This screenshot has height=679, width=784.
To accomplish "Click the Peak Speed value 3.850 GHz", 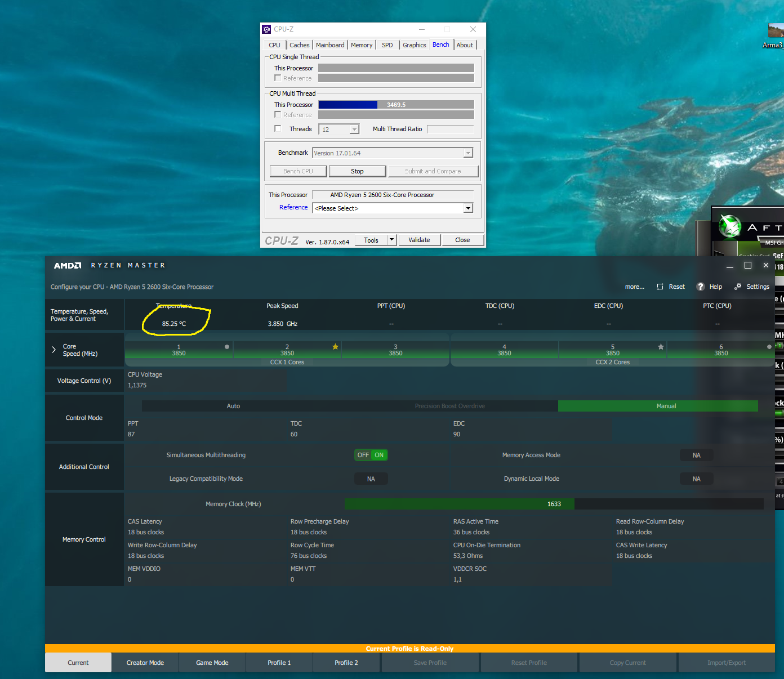I will point(283,324).
